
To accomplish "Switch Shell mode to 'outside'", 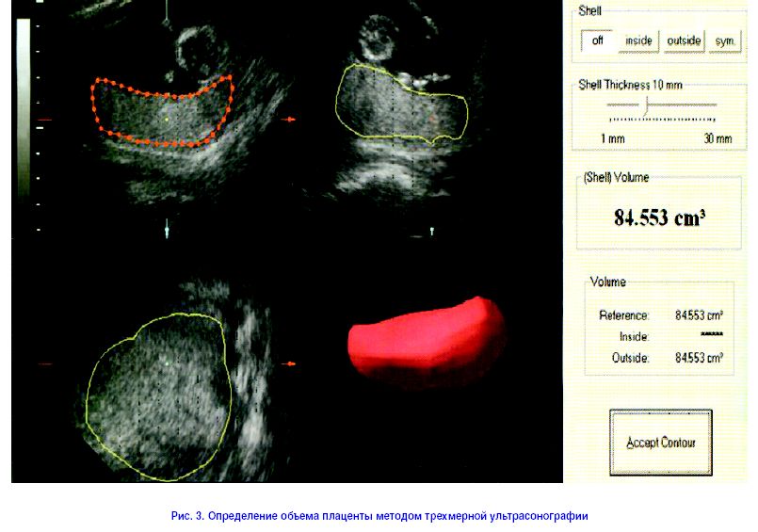I will coord(684,41).
